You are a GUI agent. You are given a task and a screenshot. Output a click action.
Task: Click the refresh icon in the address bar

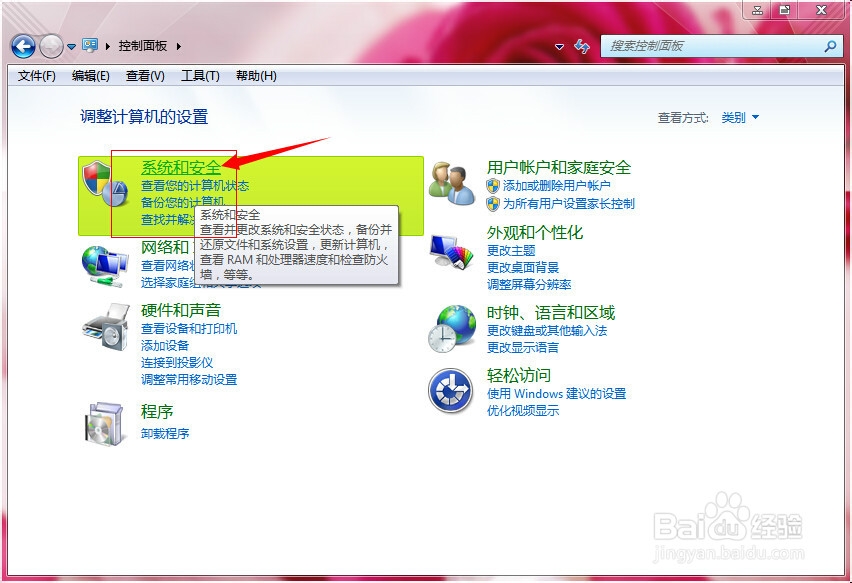point(582,47)
